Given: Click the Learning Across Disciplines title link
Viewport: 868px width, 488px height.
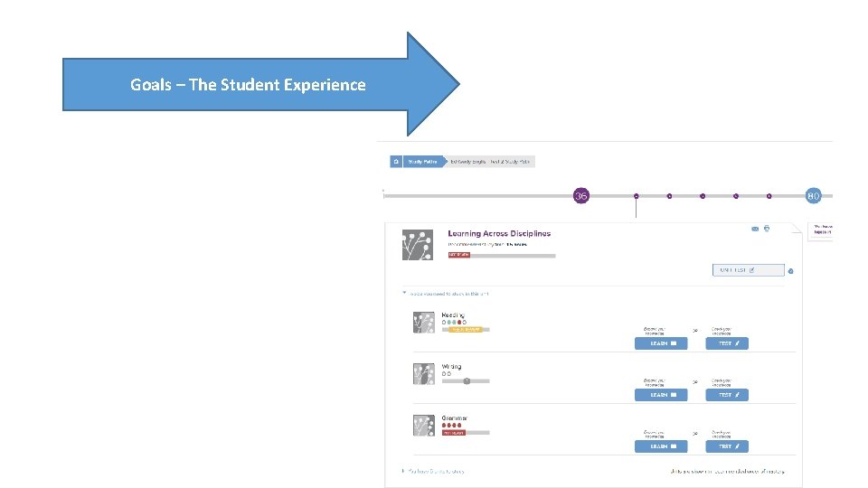Looking at the screenshot, I should 499,233.
